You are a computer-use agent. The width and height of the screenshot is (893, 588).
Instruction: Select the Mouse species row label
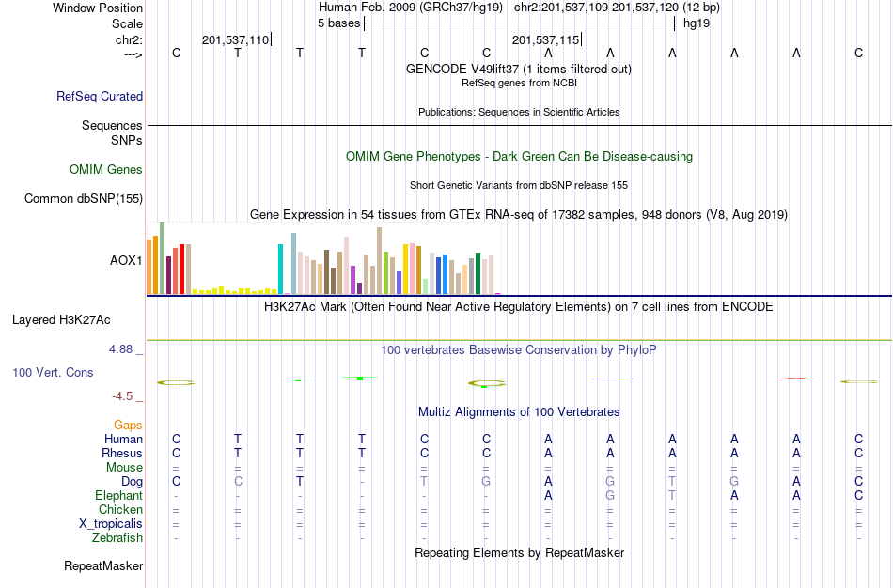click(125, 468)
